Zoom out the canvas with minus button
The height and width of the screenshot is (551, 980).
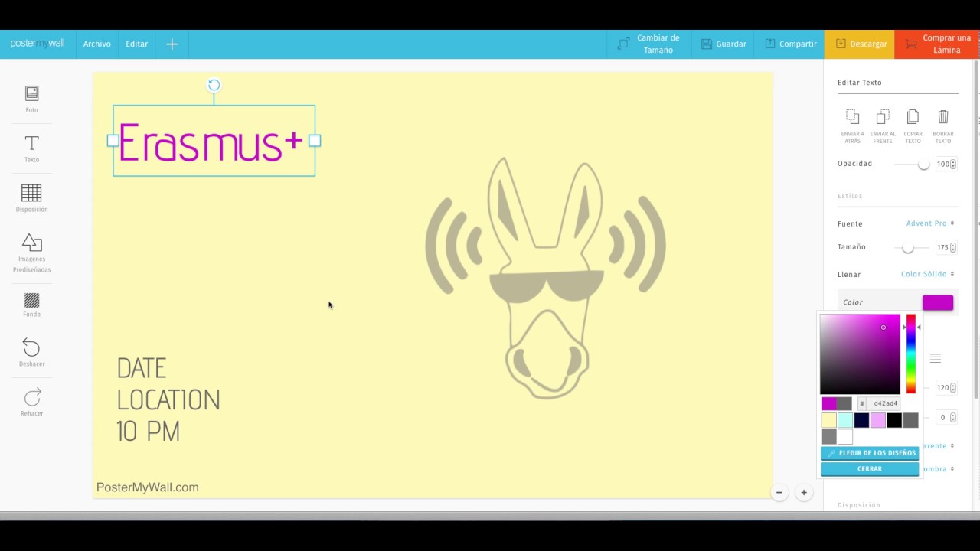779,493
